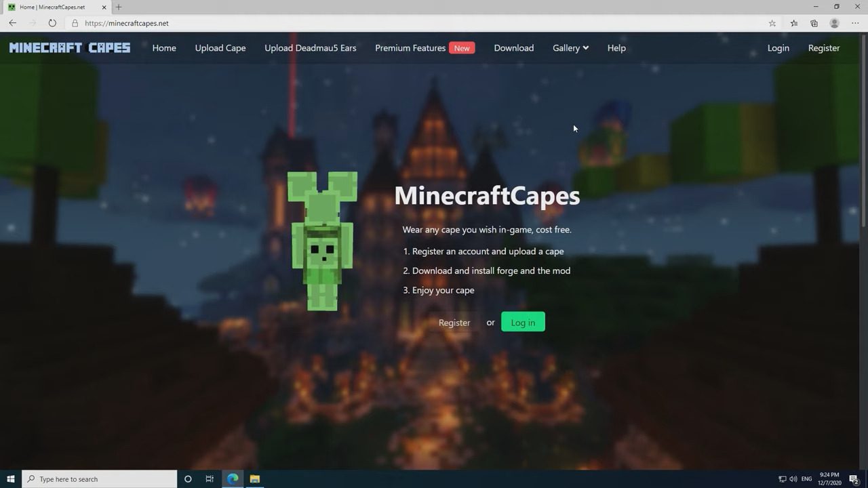Click the Minecraft Capes logo
This screenshot has height=488, width=868.
point(70,48)
